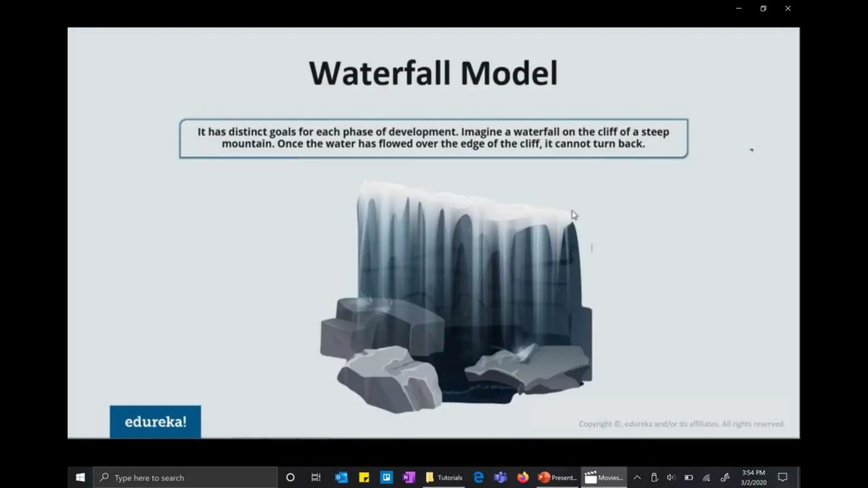The image size is (868, 488).
Task: Open the Trello taskbar icon
Action: [x=387, y=477]
